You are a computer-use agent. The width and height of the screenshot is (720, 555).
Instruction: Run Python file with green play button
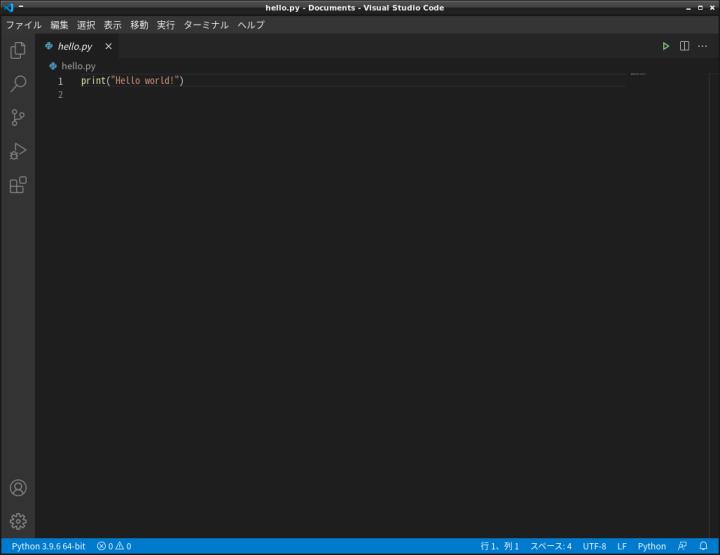click(x=665, y=46)
